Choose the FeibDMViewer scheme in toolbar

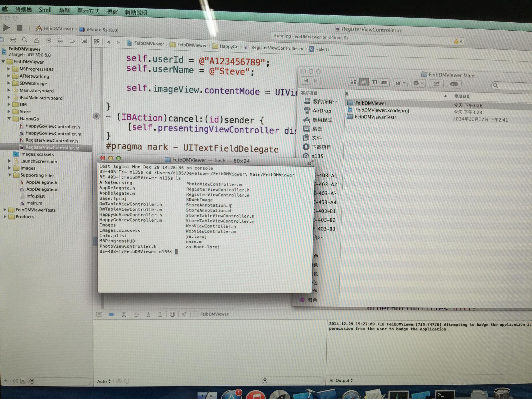click(55, 28)
